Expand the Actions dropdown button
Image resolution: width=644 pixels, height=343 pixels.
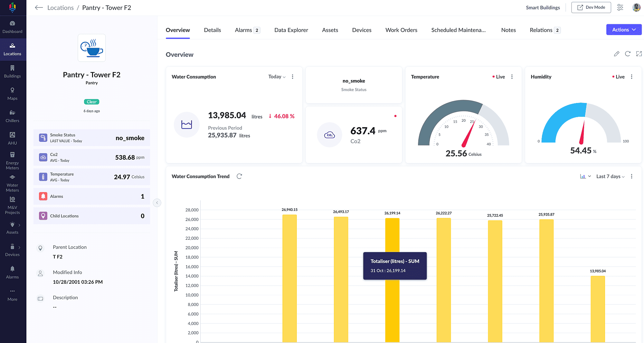pyautogui.click(x=624, y=30)
